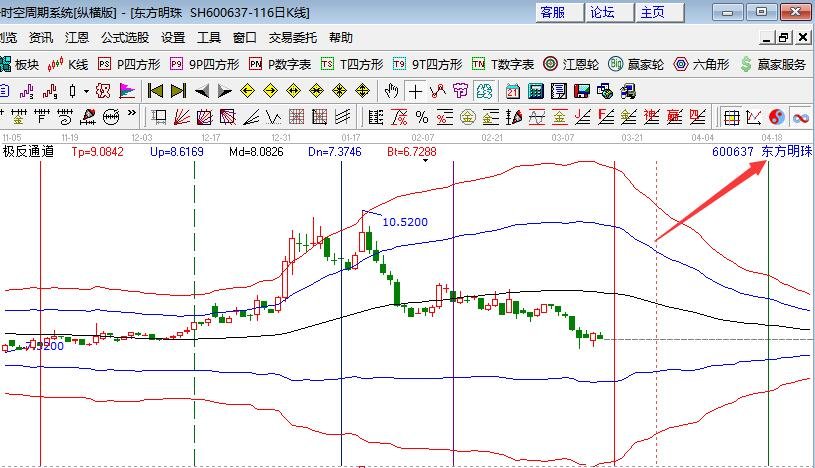The width and height of the screenshot is (815, 468).
Task: Open the T数字表 tool
Action: click(503, 64)
